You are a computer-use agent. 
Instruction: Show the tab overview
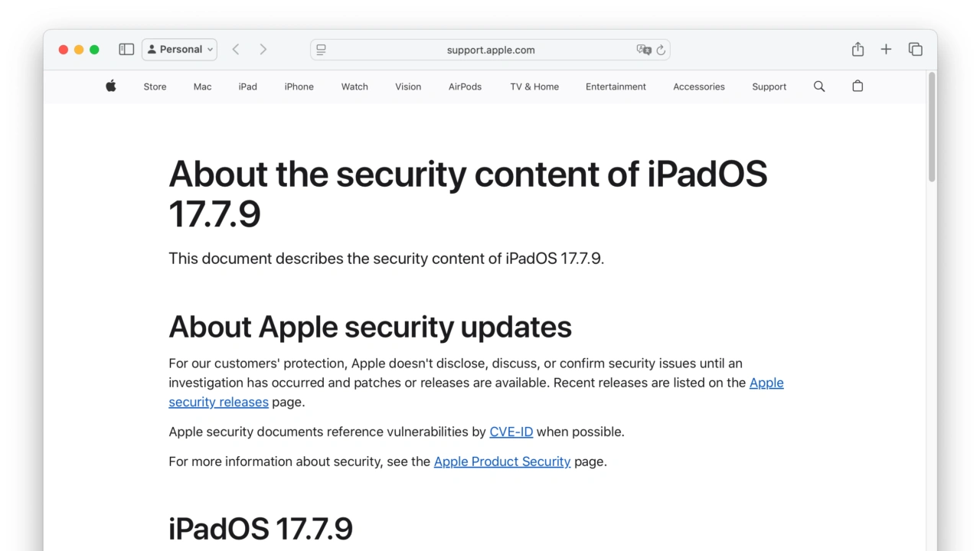point(915,50)
